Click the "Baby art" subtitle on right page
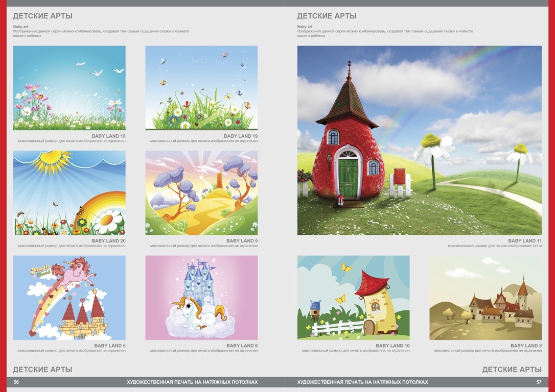 tap(305, 27)
